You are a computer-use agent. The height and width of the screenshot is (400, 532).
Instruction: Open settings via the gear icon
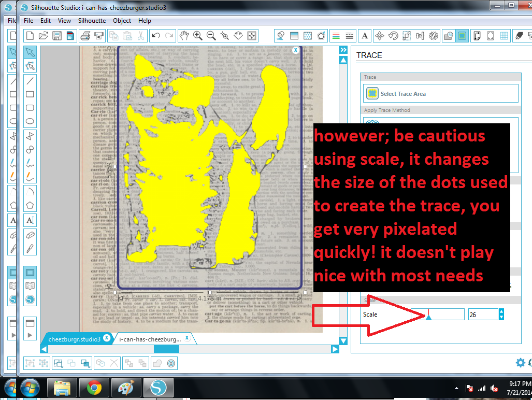[x=520, y=363]
